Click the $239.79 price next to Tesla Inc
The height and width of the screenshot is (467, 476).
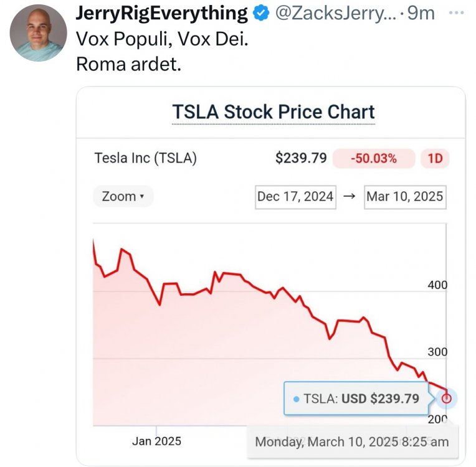(x=301, y=158)
